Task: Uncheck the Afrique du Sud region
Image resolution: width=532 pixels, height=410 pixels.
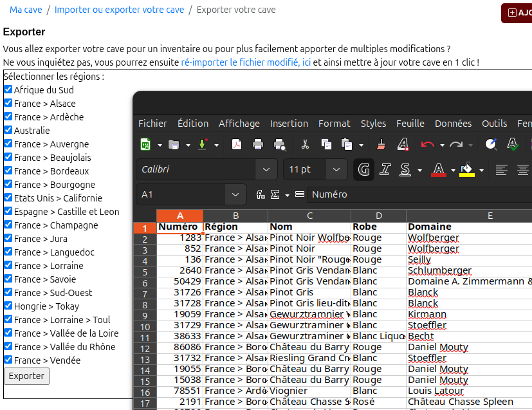Action: coord(8,90)
